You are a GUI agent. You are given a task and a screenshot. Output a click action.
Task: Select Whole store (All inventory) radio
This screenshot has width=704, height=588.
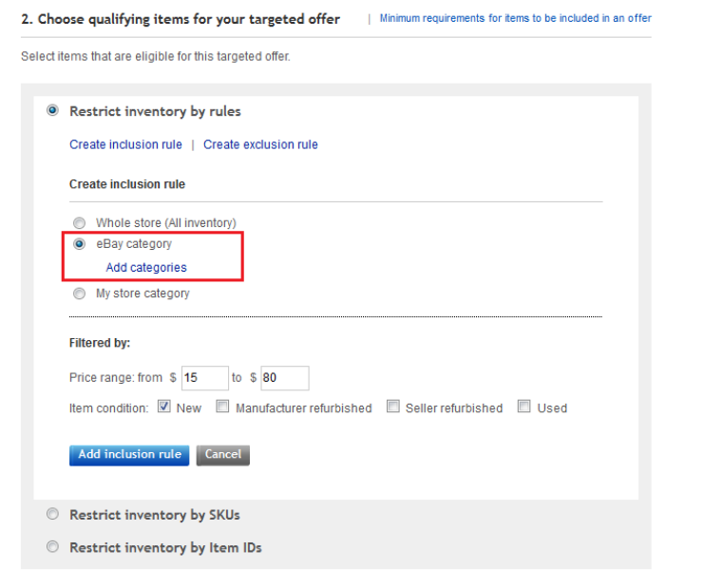pos(79,222)
